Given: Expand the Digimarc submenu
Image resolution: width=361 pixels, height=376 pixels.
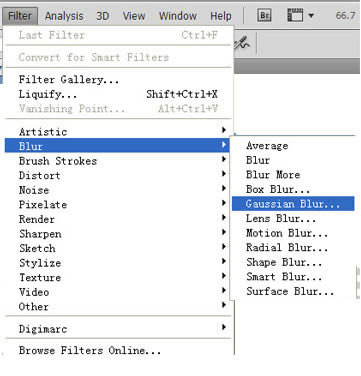Looking at the screenshot, I should (x=117, y=329).
